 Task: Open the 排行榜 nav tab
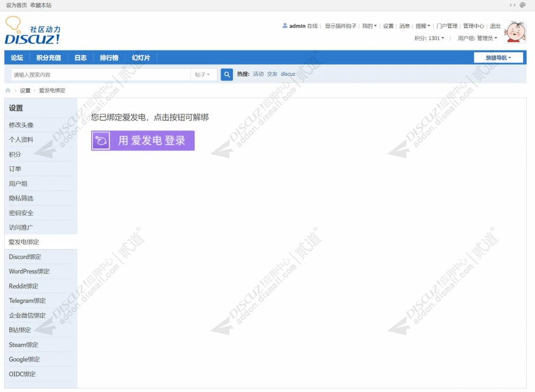tap(109, 58)
